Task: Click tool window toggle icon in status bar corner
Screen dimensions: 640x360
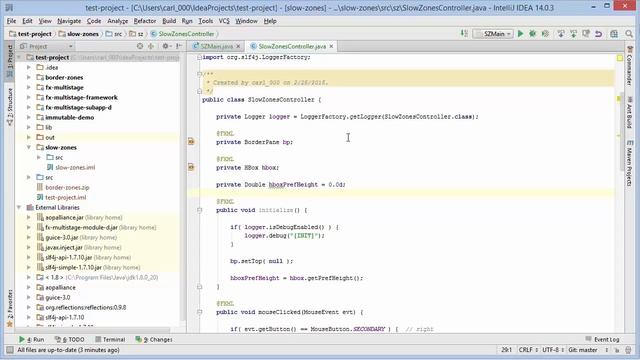Action: (x=10, y=350)
